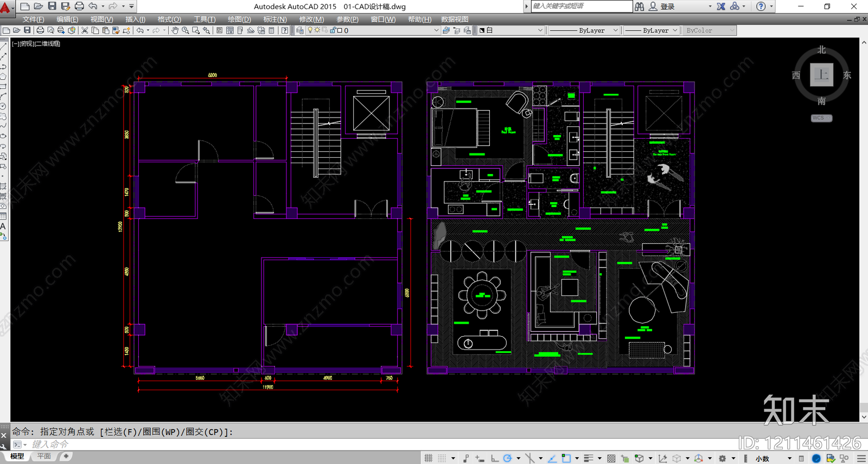The image size is (868, 464).
Task: Toggle polar tracking in status bar
Action: coord(507,458)
